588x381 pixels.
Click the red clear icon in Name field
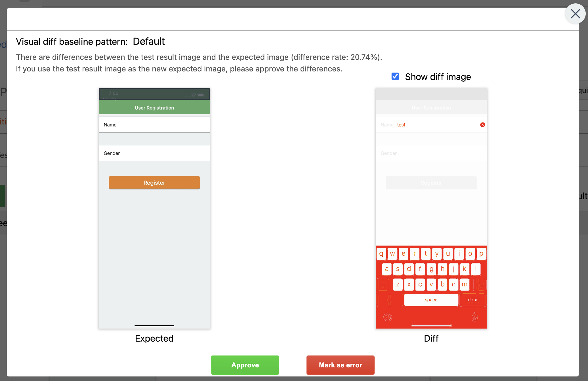482,125
